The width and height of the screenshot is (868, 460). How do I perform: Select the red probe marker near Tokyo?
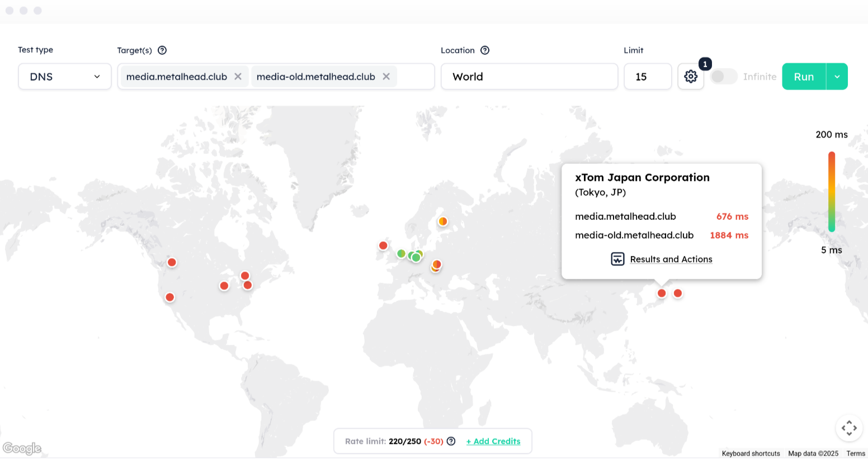pyautogui.click(x=662, y=293)
